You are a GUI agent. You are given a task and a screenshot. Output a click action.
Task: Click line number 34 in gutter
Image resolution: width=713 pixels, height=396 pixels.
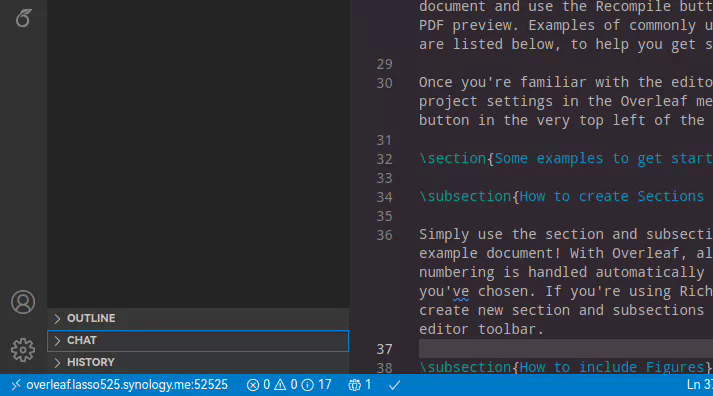(384, 197)
